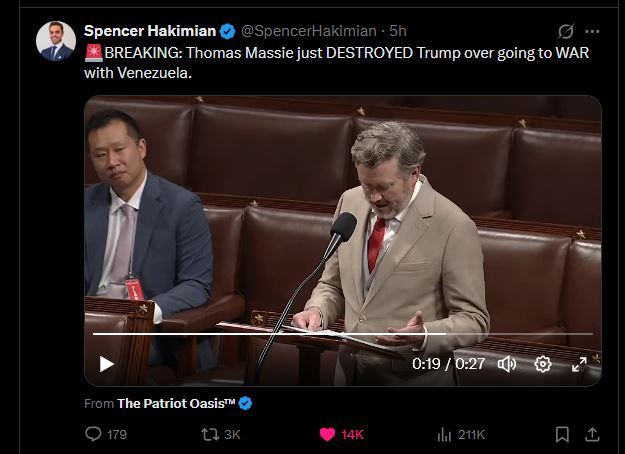Screen dimensions: 625x454
Task: Click the Grok explain icon on post
Action: [x=566, y=31]
